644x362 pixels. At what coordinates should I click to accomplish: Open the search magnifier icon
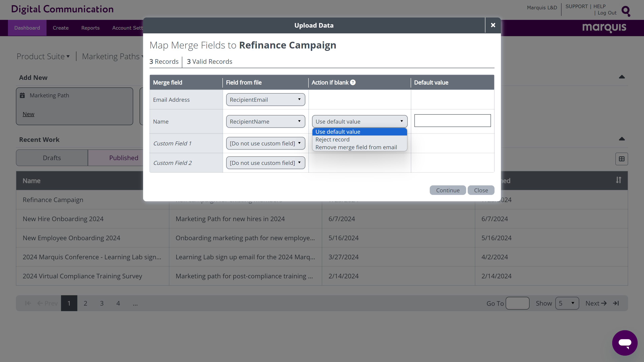coord(626,11)
